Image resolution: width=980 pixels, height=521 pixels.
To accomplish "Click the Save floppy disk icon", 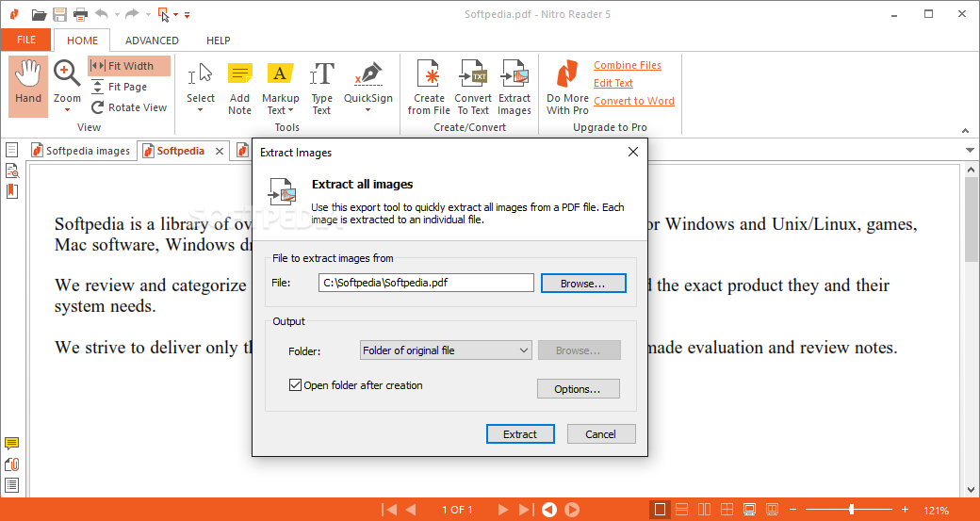I will pos(59,14).
